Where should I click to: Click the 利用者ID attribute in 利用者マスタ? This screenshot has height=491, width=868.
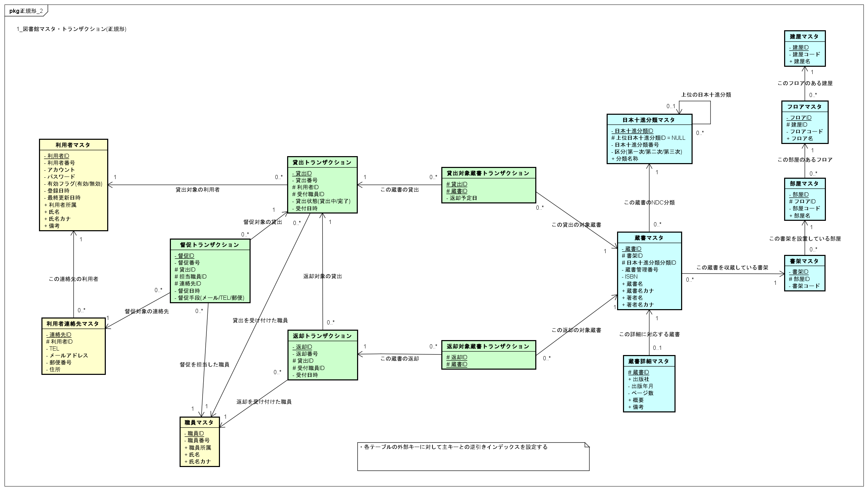[56, 156]
